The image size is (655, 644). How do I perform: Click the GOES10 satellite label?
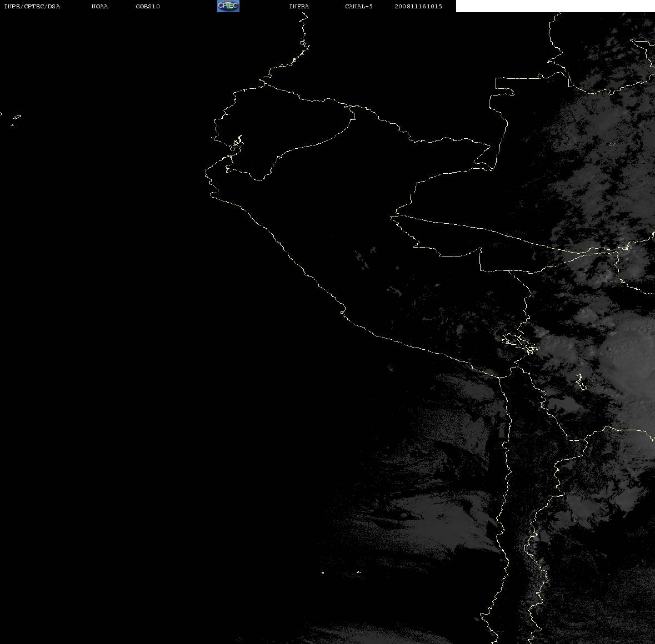coord(148,6)
